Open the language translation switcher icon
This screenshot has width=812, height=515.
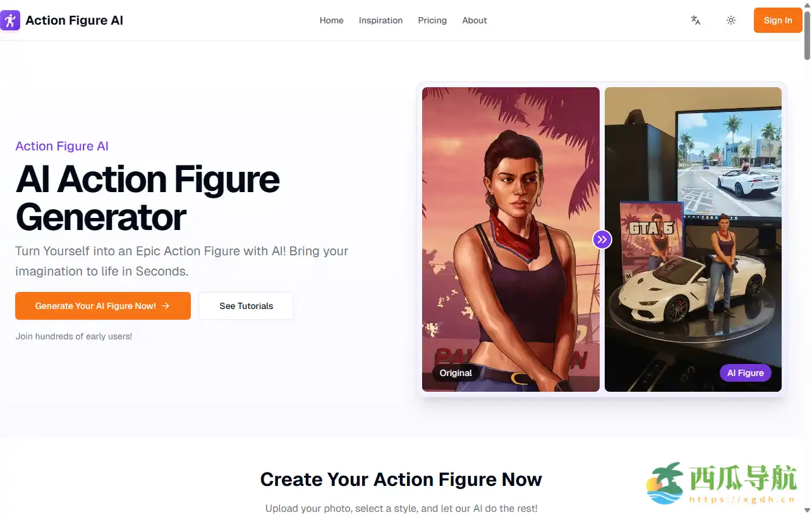(696, 20)
